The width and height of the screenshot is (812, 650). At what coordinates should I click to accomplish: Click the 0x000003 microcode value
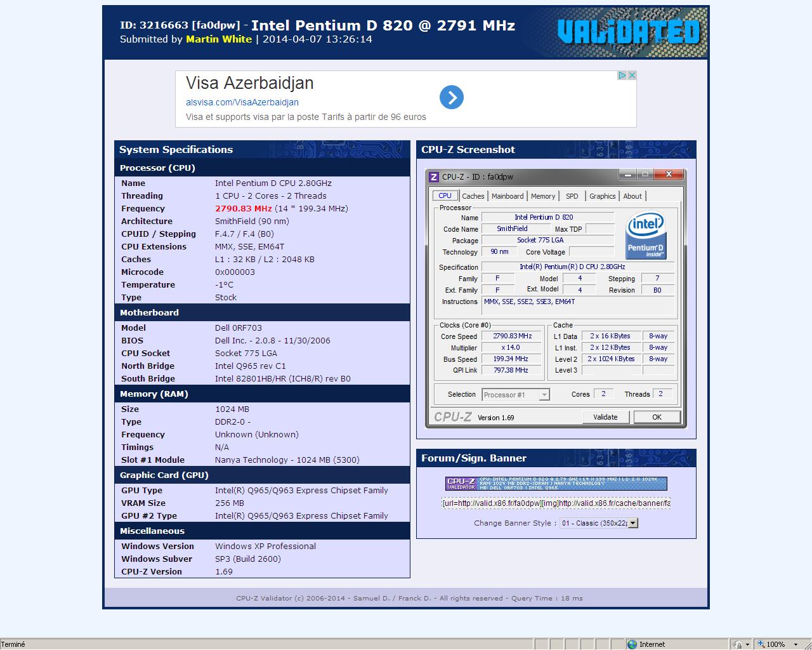coord(235,272)
